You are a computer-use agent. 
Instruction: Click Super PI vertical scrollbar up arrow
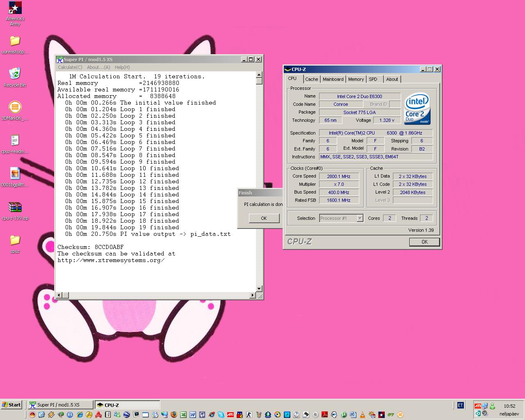(259, 75)
